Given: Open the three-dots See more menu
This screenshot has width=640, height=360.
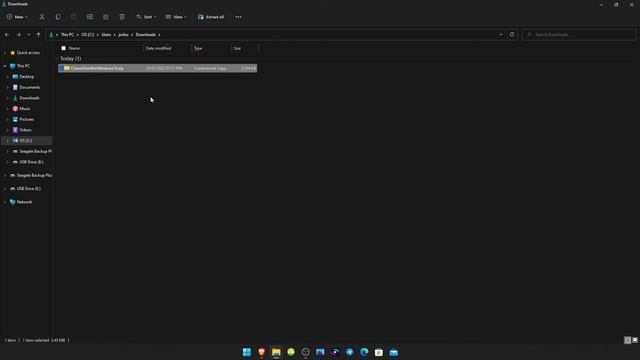Looking at the screenshot, I should pyautogui.click(x=238, y=17).
